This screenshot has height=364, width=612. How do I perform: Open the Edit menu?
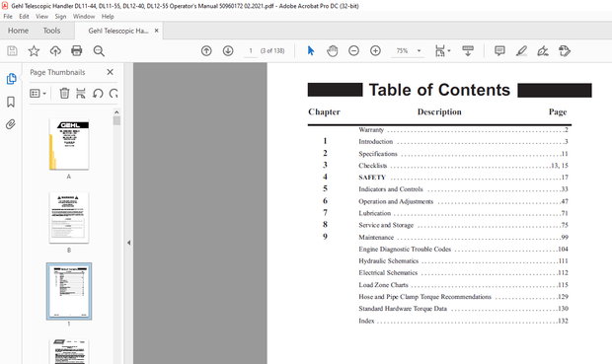(x=25, y=17)
